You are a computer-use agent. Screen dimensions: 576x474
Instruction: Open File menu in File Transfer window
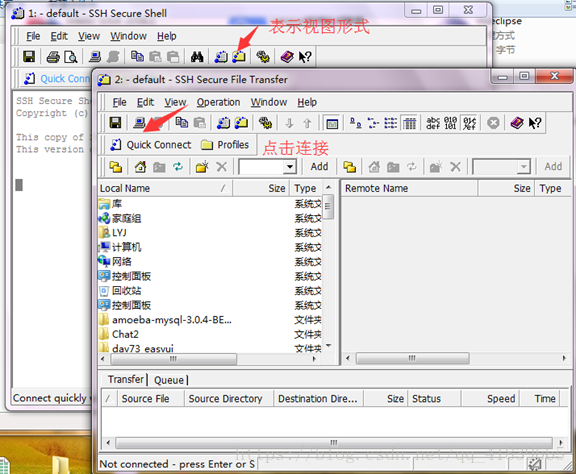[x=119, y=102]
